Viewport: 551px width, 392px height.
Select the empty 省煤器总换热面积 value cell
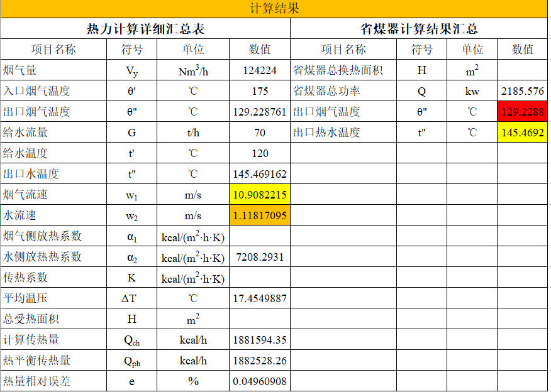[x=522, y=70]
